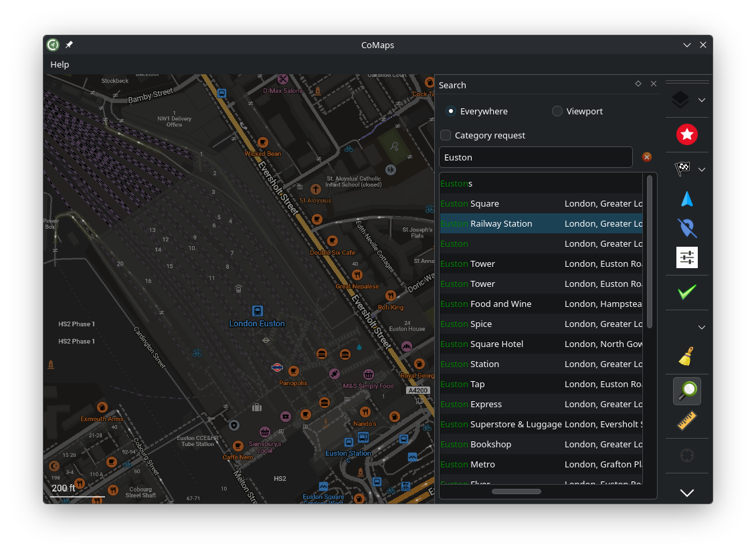Click the search results vertical scrollbar
Viewport: 756px width, 555px height.
(x=650, y=252)
